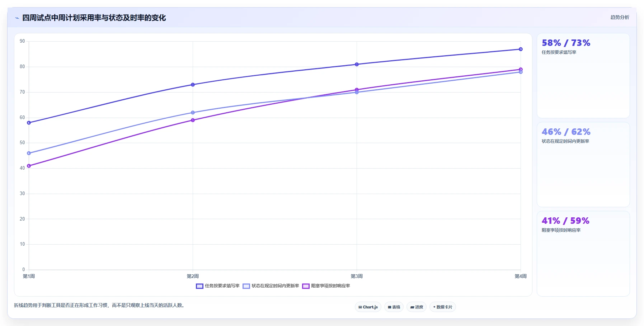Select the week 2 point at 59 on the purple line
Viewport: 644px width, 326px height.
tap(193, 120)
